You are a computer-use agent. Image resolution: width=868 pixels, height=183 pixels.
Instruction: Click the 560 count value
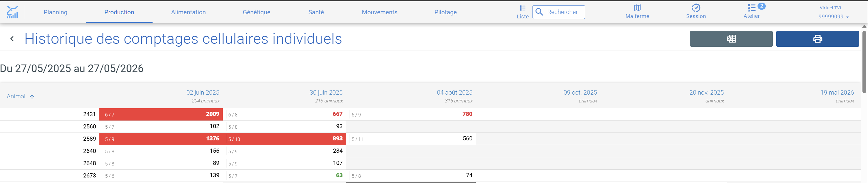pyautogui.click(x=467, y=139)
